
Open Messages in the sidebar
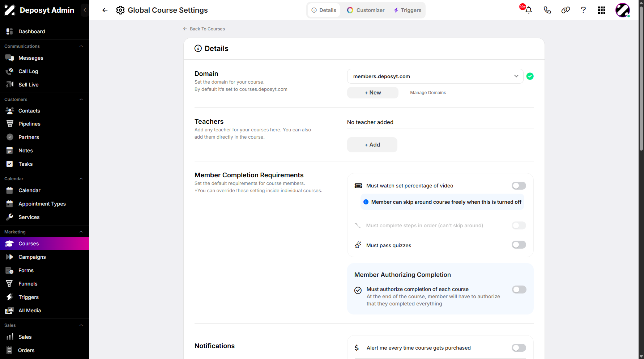point(44,58)
